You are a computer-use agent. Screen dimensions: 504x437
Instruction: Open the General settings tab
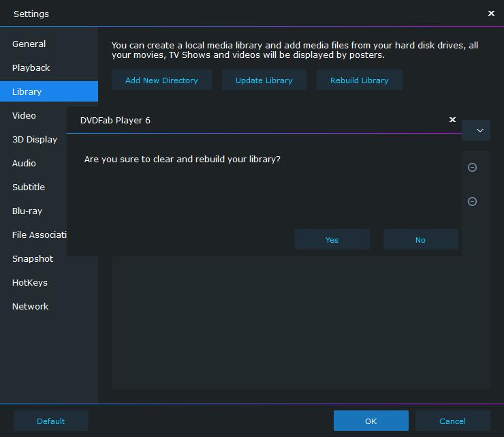pos(49,44)
